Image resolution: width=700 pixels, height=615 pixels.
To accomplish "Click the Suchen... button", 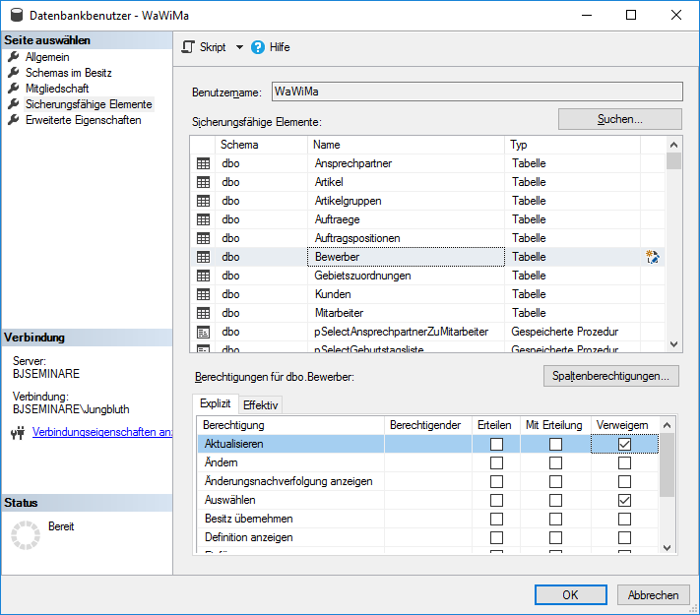I will coord(619,119).
